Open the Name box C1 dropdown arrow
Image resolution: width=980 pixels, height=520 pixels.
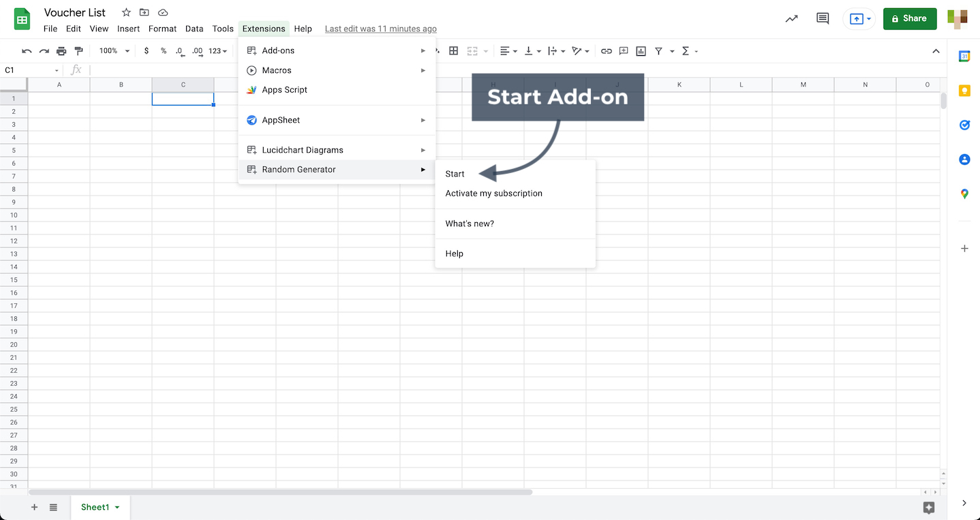pyautogui.click(x=57, y=70)
